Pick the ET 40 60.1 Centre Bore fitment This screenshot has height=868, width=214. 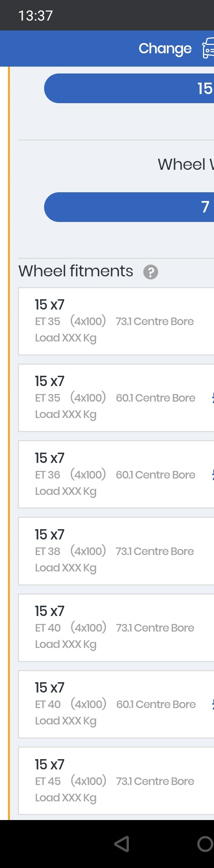(x=116, y=704)
